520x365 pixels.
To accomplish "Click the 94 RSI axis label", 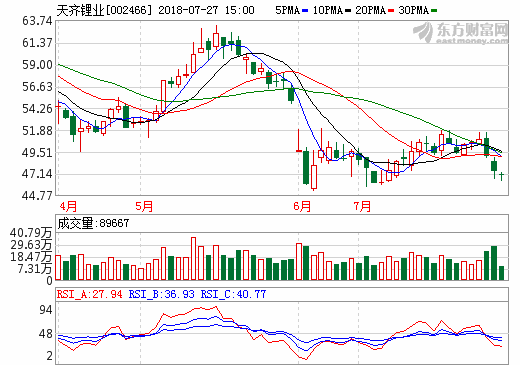I will pos(46,310).
